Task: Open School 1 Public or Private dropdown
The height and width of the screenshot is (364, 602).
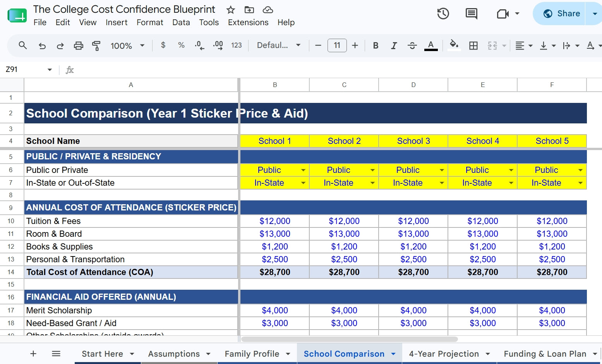Action: (x=303, y=170)
